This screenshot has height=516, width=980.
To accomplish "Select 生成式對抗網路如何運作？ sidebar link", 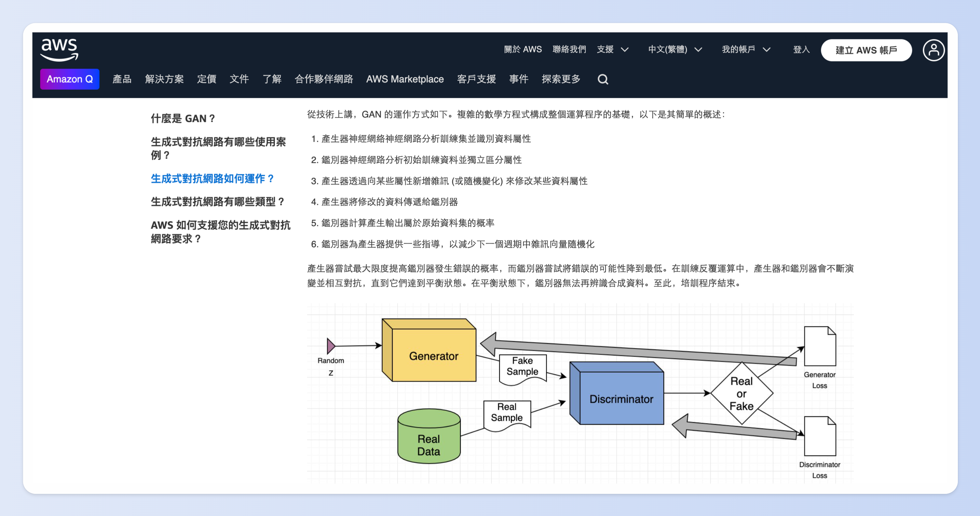I will (212, 178).
